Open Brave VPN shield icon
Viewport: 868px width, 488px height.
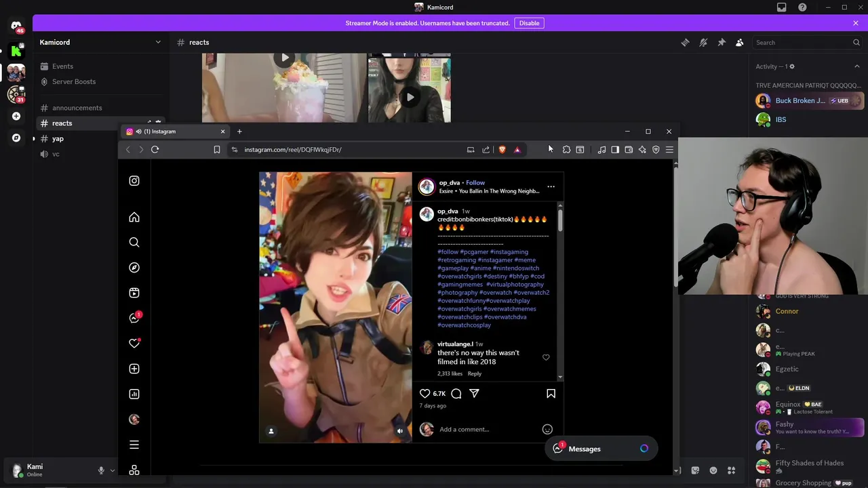click(x=656, y=150)
